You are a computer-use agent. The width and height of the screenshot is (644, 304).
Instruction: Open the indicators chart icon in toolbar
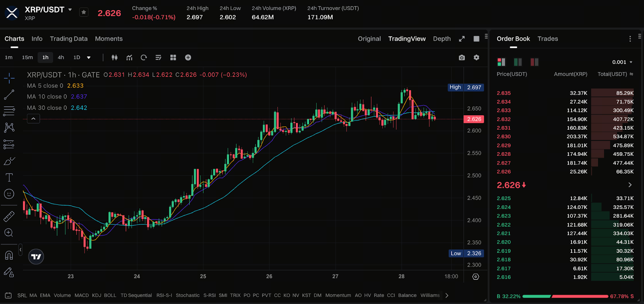click(x=129, y=58)
